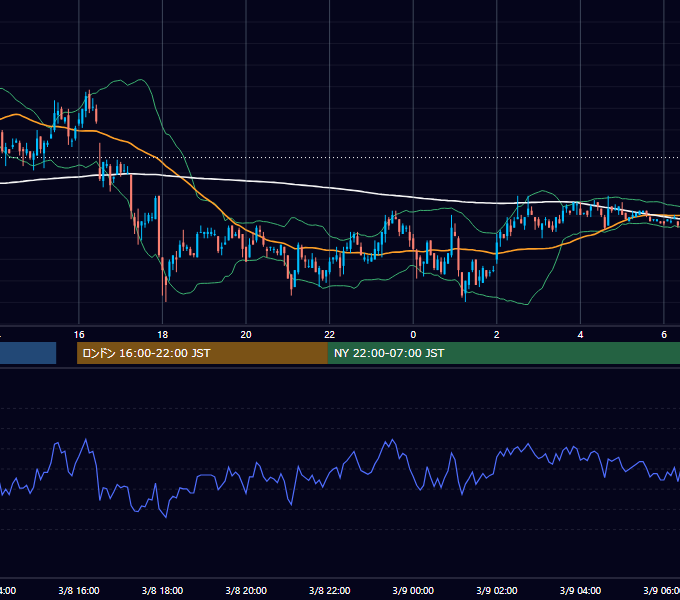This screenshot has width=680, height=600.
Task: Select the 0 hour label on price chart axis
Action: point(413,335)
